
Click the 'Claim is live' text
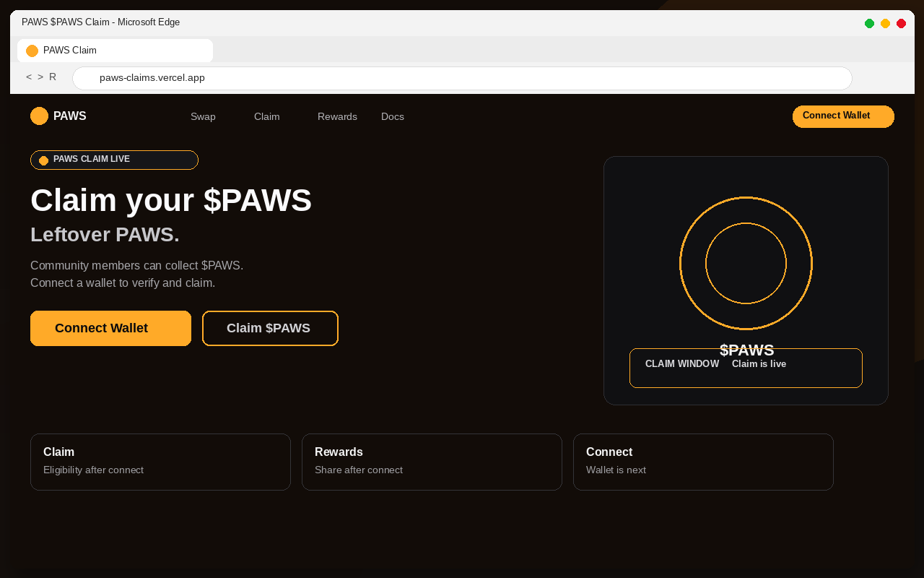tap(759, 364)
